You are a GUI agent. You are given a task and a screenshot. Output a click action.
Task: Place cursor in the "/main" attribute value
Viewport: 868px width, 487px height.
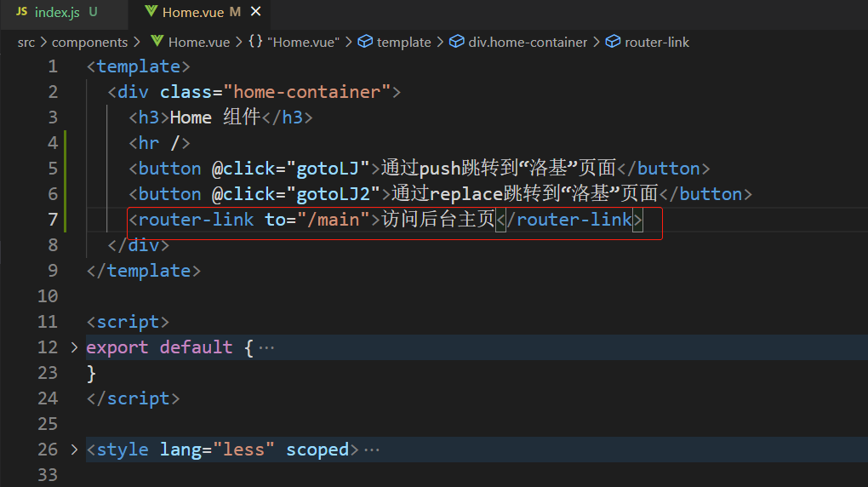[x=339, y=220]
